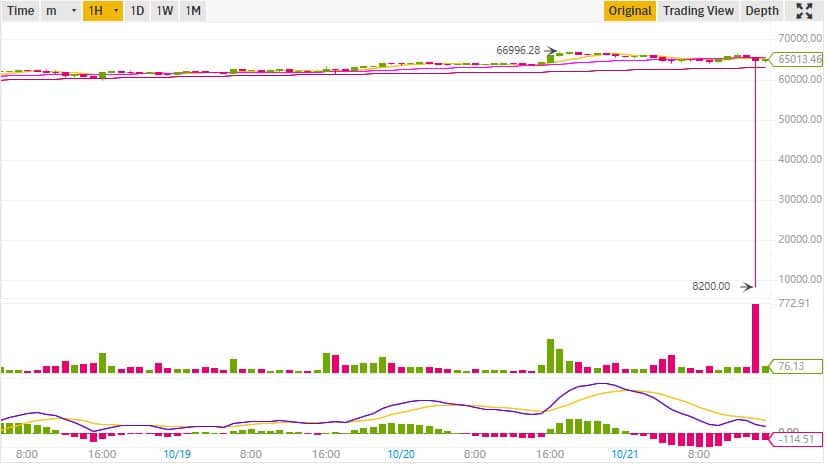This screenshot has height=466, width=826.
Task: Select the Time chart button
Action: 21,11
